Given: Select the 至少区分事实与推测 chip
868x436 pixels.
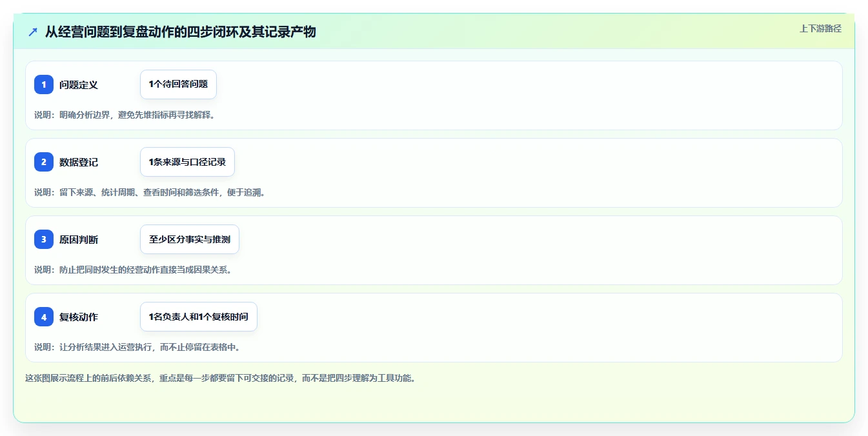Looking at the screenshot, I should pos(190,239).
